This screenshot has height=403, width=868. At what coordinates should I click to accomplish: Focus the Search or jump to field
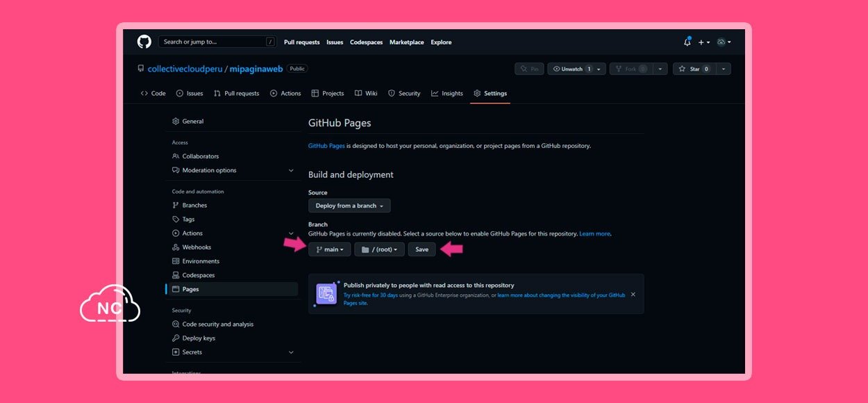pos(217,42)
